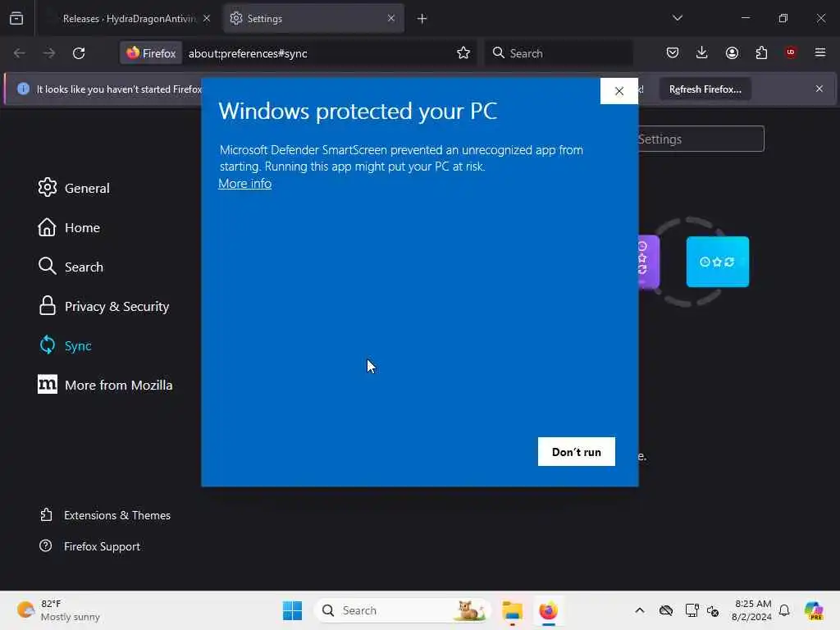Open the list all tabs dropdown
This screenshot has width=840, height=630.
click(x=677, y=18)
